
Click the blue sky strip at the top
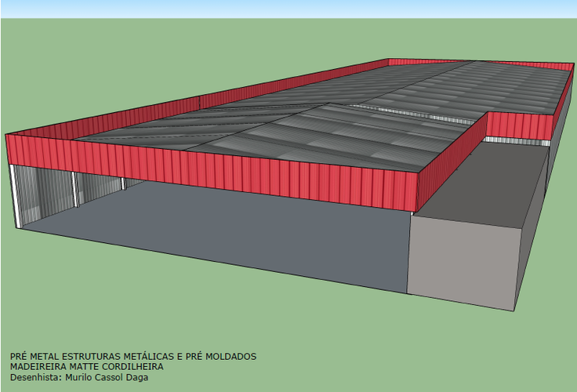(x=288, y=8)
